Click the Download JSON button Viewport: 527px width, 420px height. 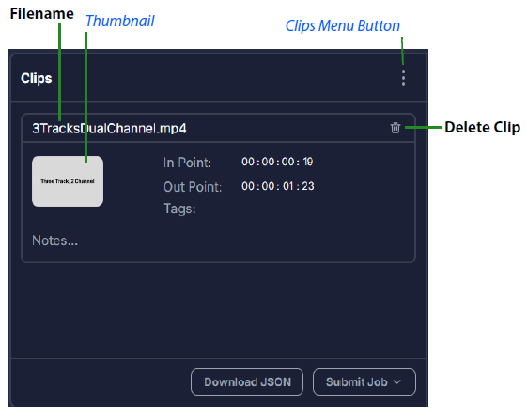[x=247, y=382]
